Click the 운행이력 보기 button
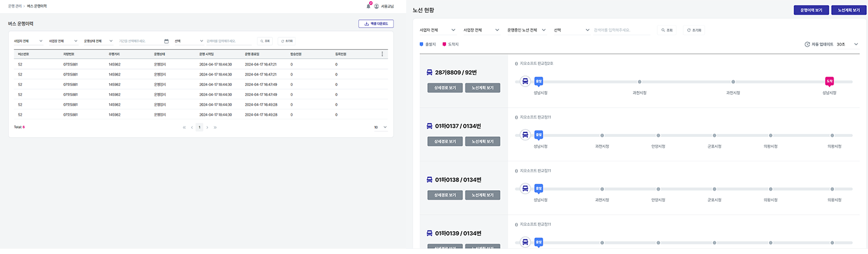This screenshot has width=868, height=254. coord(811,10)
